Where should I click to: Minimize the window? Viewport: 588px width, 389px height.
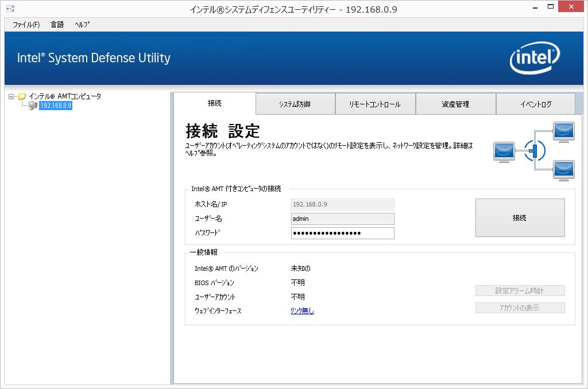(x=535, y=7)
